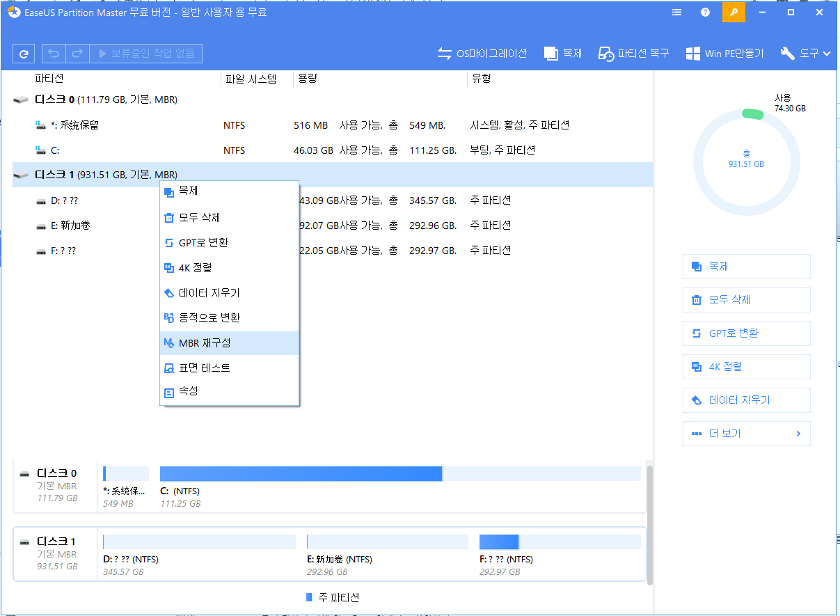Image resolution: width=840 pixels, height=616 pixels.
Task: Click the 파일 시스템 column header
Action: point(251,79)
